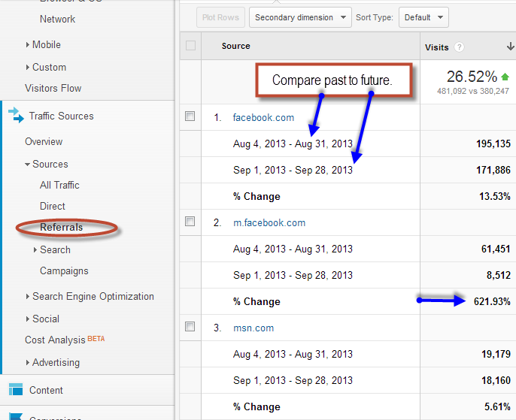Open Campaigns report
This screenshot has width=516, height=420.
point(64,270)
